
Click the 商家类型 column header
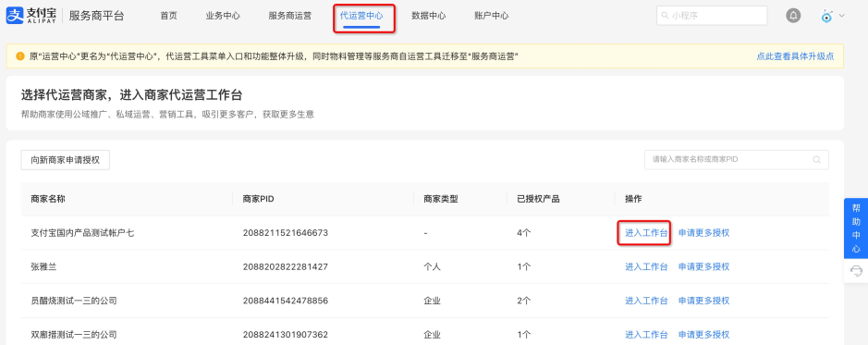[441, 199]
